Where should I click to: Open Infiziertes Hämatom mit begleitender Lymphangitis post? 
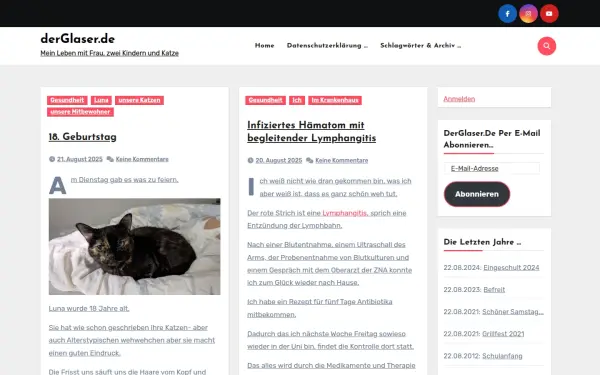click(311, 131)
